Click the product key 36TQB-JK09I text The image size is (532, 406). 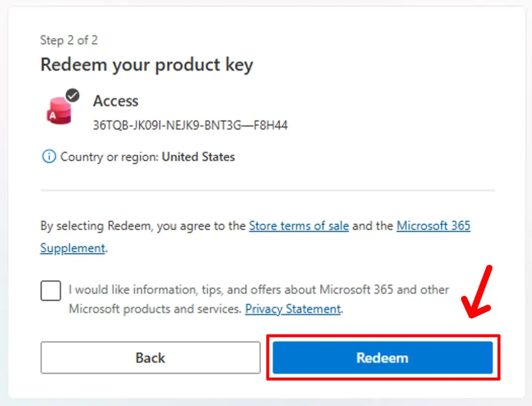pyautogui.click(x=190, y=126)
